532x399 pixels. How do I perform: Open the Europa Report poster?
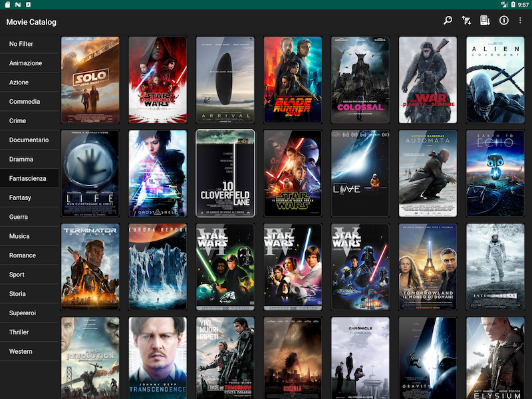point(158,267)
